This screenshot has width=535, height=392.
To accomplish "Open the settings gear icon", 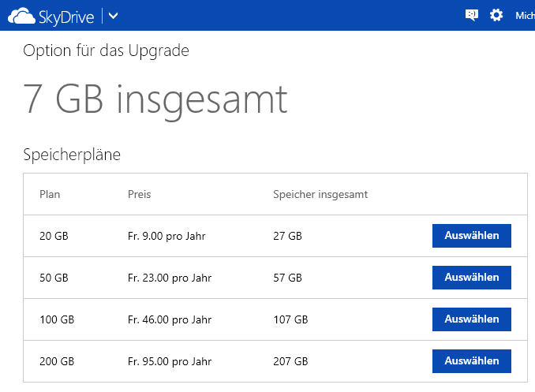I will (x=496, y=15).
